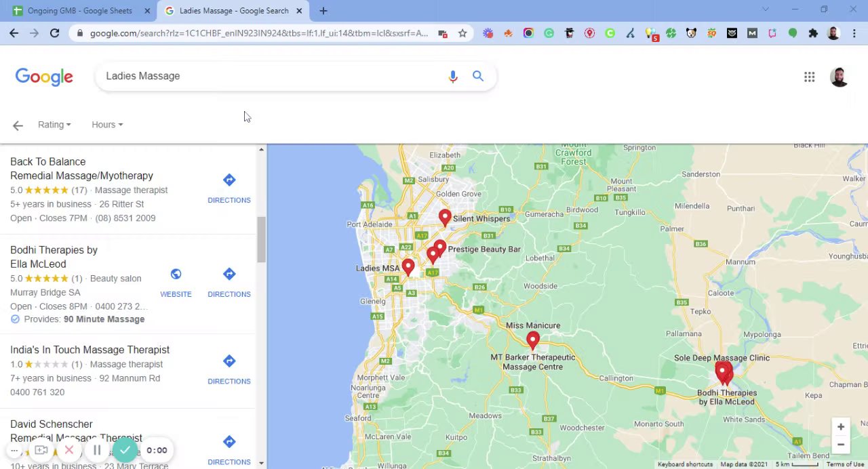Viewport: 868px width, 469px height.
Task: Bookmark this page with the star icon
Action: 462,33
